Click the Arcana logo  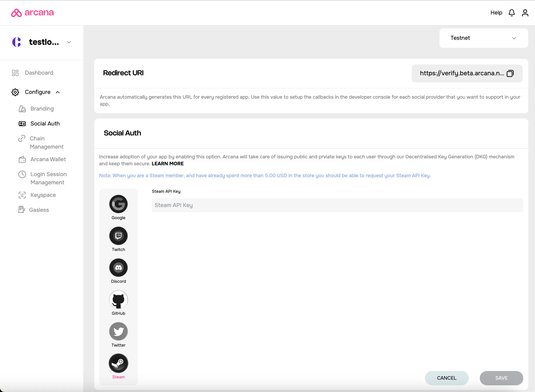[x=32, y=13]
